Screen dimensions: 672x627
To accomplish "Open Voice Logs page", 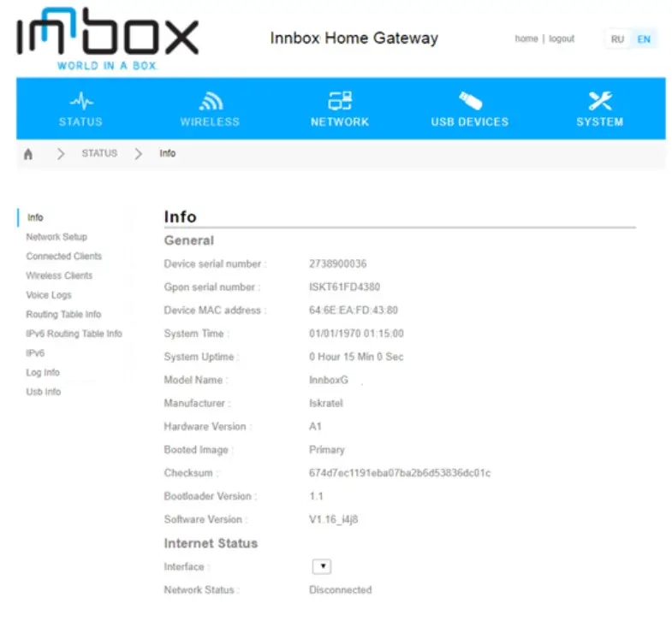I will [49, 295].
